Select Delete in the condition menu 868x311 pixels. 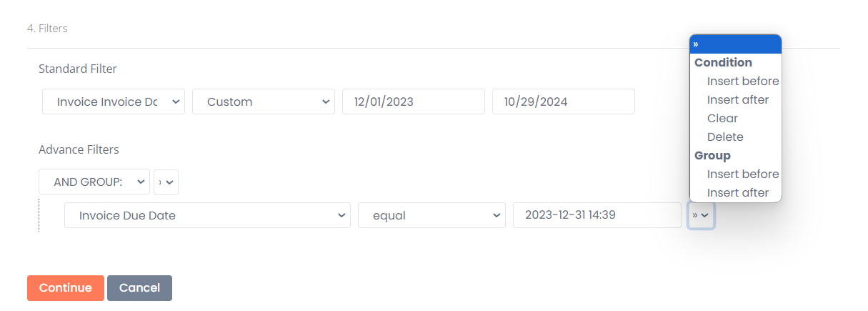pos(725,137)
